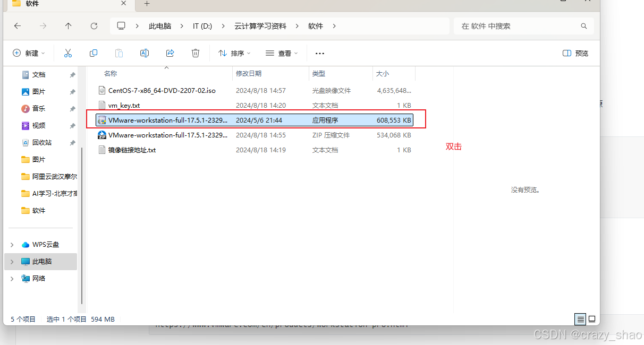
Task: Select CentOS-7-x86_64-DVD-2207-02.iso file
Action: click(x=162, y=91)
